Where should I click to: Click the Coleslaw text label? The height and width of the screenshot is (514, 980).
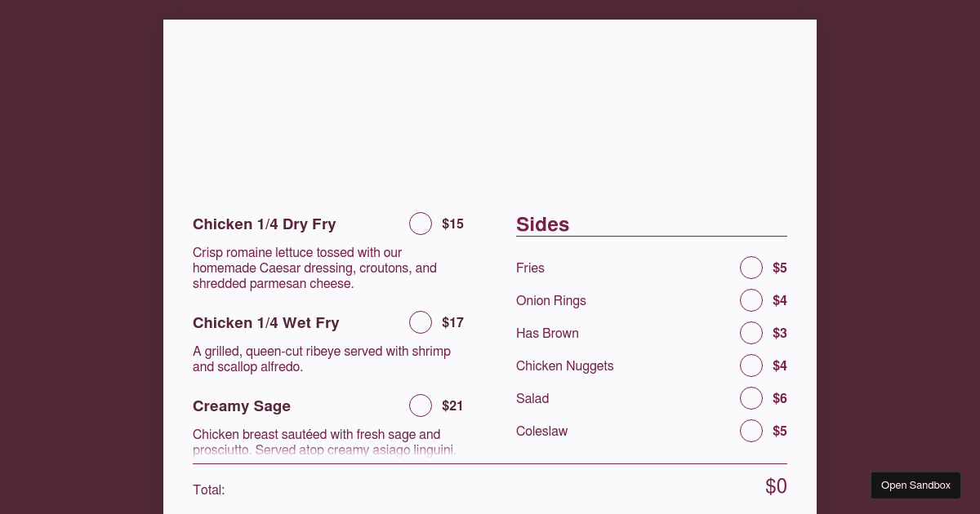tap(541, 431)
